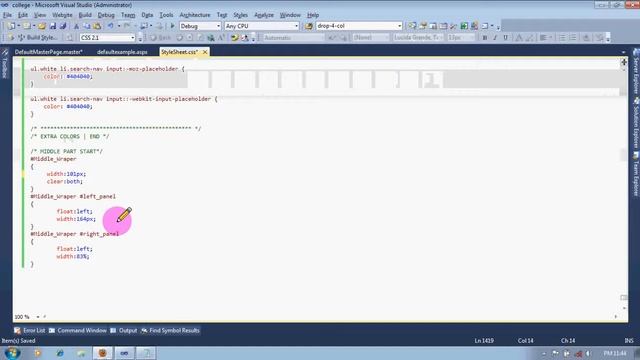Open the Debug menu
Image resolution: width=640 pixels, height=360 pixels.
pyautogui.click(x=106, y=15)
